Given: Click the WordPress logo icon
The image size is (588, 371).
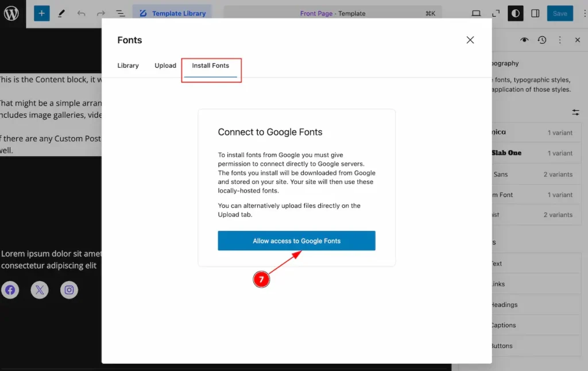Looking at the screenshot, I should tap(11, 14).
